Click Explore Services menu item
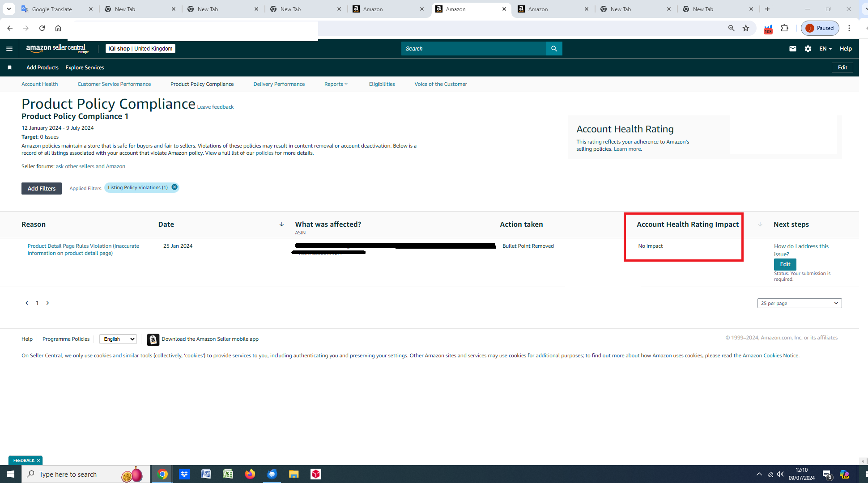 click(85, 68)
